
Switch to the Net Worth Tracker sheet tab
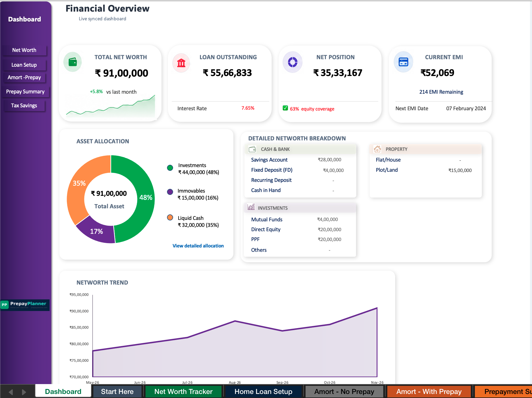pyautogui.click(x=183, y=392)
